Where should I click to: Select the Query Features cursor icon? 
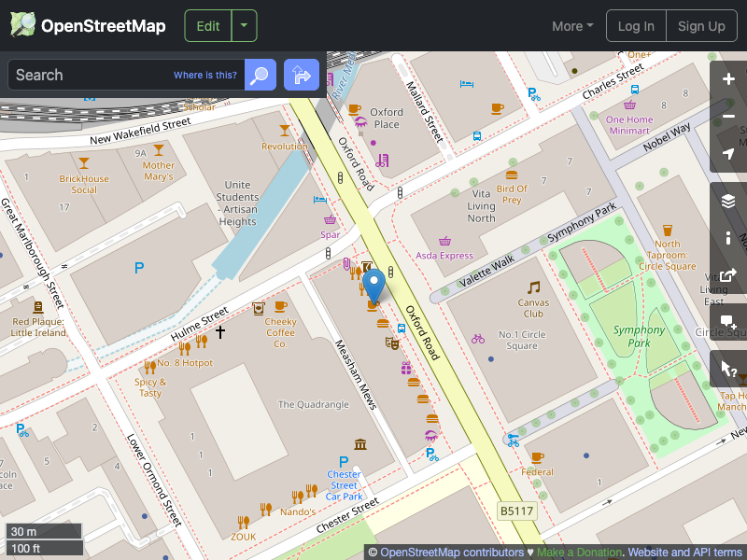tap(728, 368)
